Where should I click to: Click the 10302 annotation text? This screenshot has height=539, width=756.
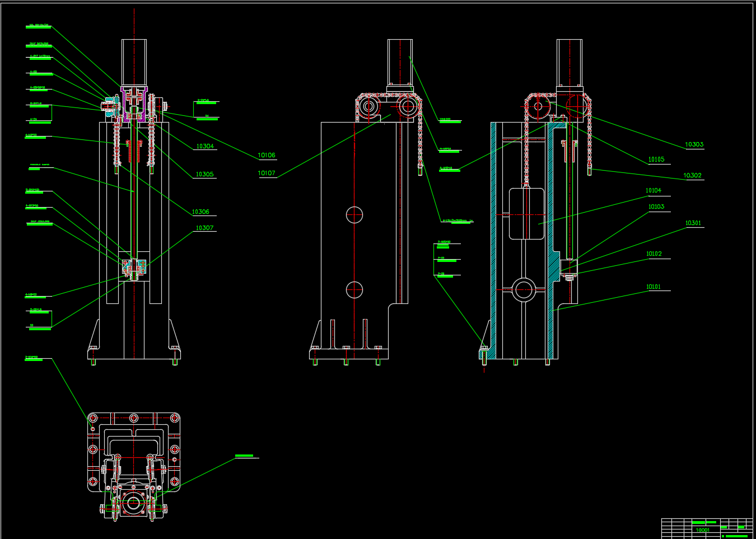tap(692, 176)
